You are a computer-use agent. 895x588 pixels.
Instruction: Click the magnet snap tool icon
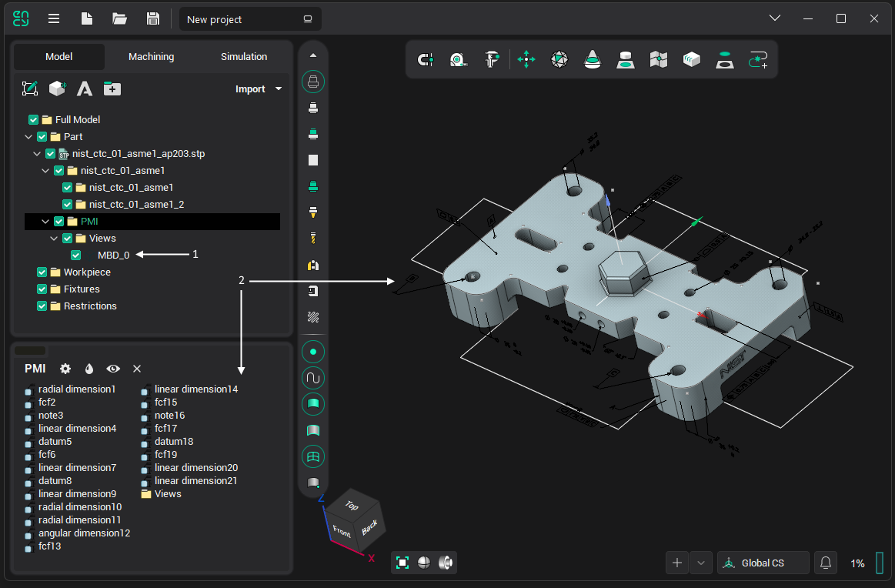pyautogui.click(x=425, y=59)
